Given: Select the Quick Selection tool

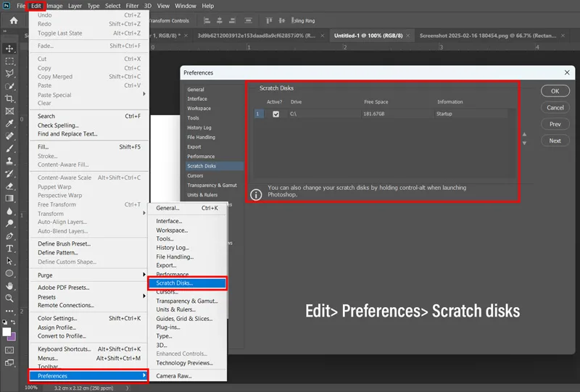Looking at the screenshot, I should click(x=9, y=86).
